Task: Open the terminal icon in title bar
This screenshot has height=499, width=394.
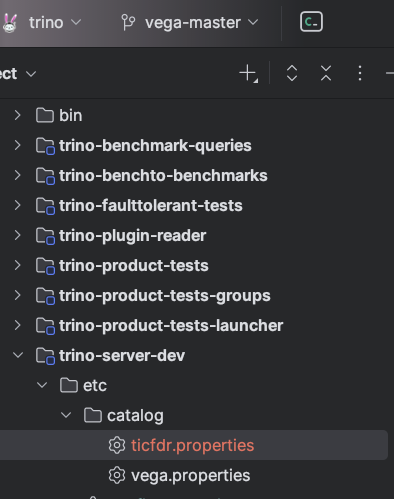Action: coord(311,22)
